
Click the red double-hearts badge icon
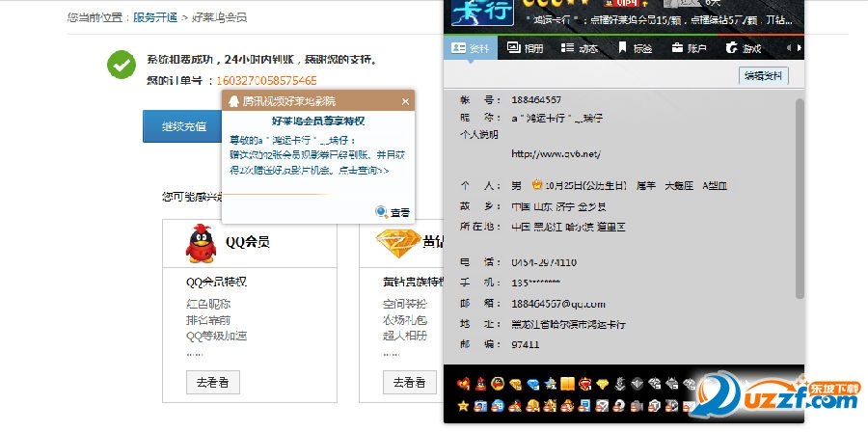(463, 384)
